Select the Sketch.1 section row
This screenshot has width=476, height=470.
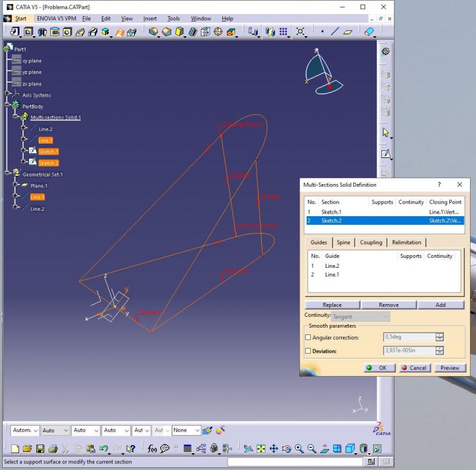(x=385, y=212)
